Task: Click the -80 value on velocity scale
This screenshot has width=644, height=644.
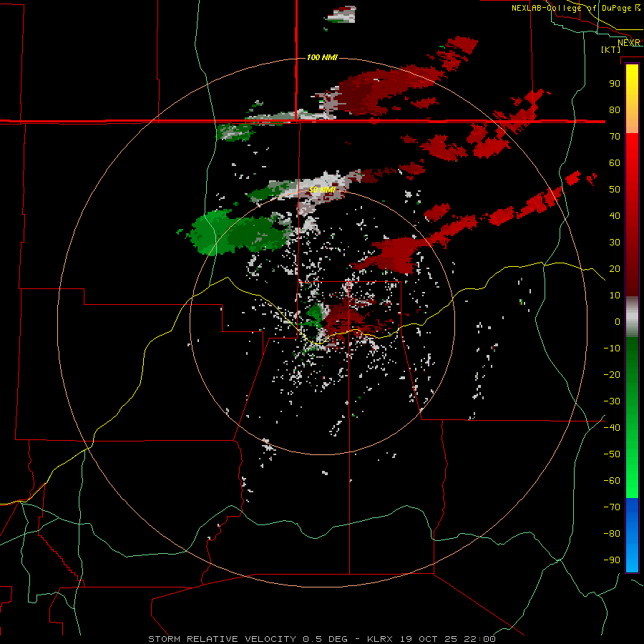Action: click(x=612, y=534)
